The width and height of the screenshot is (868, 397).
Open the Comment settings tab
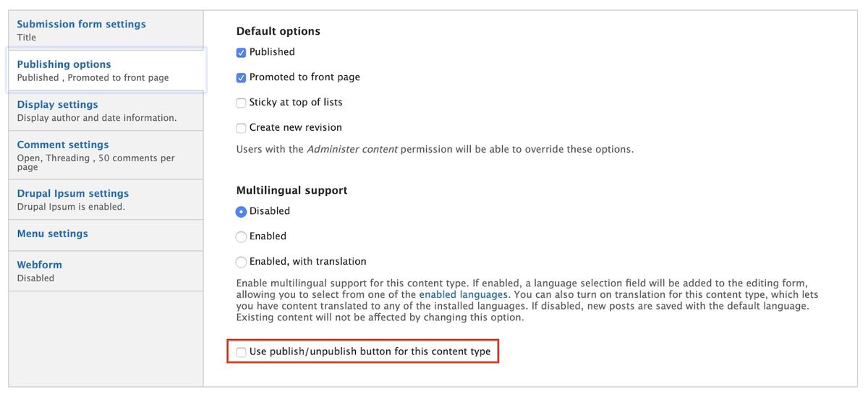(x=63, y=145)
